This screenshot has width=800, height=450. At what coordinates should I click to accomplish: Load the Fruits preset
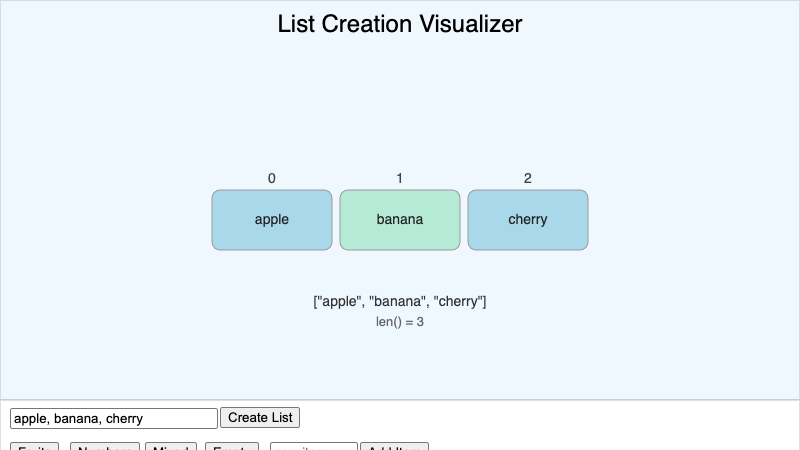tap(35, 447)
